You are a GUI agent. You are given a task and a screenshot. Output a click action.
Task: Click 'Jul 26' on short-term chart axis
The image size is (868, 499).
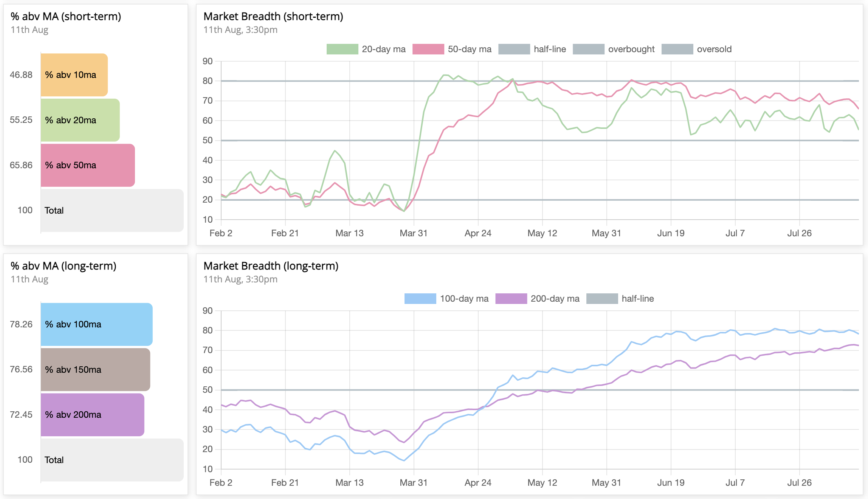[799, 233]
